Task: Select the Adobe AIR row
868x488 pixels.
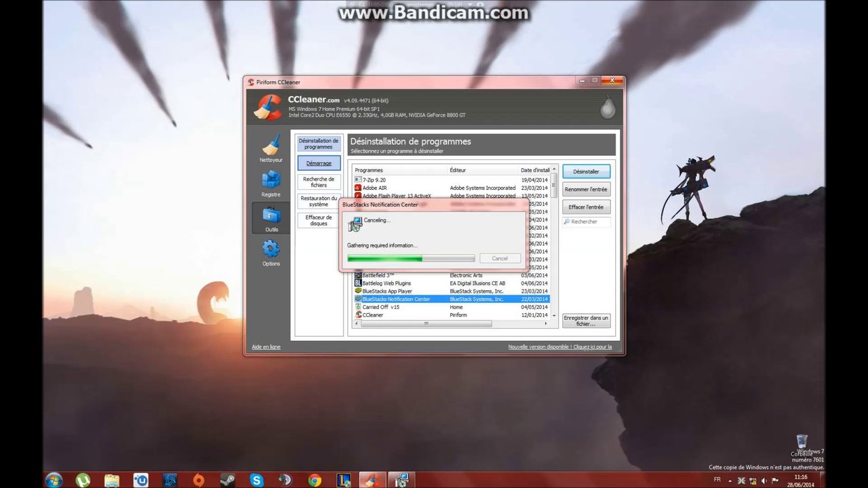Action: 452,188
